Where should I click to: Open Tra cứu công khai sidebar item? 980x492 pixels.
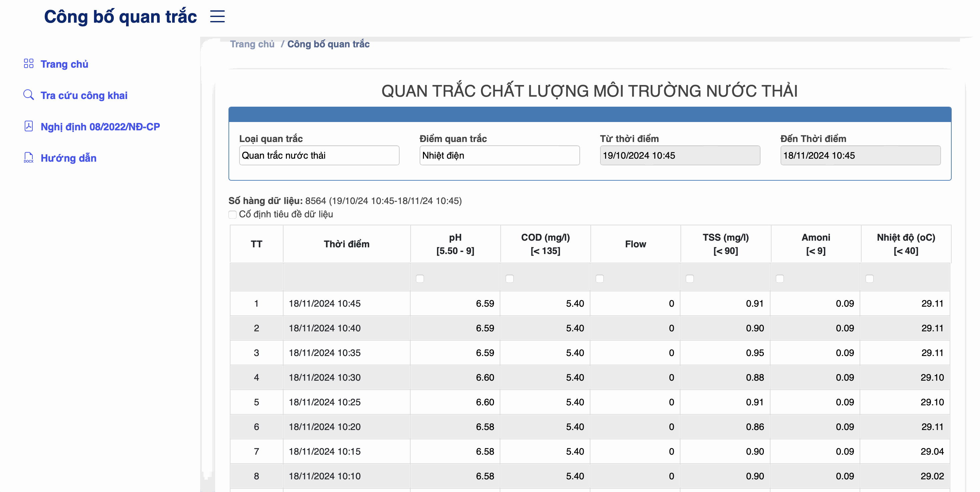[84, 95]
